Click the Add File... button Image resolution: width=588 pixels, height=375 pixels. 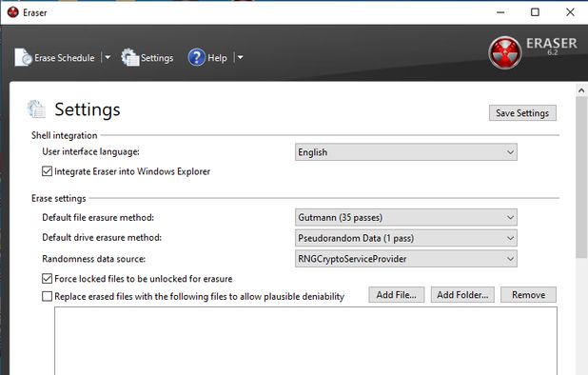(x=397, y=295)
